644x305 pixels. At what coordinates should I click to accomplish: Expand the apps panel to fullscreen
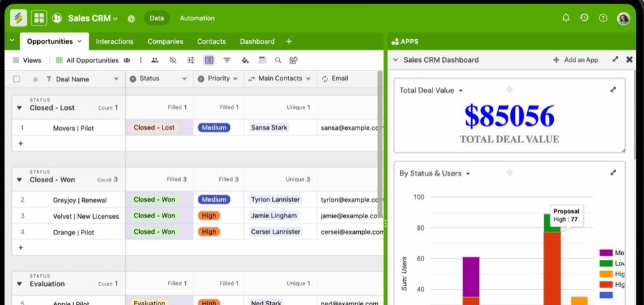pyautogui.click(x=615, y=59)
